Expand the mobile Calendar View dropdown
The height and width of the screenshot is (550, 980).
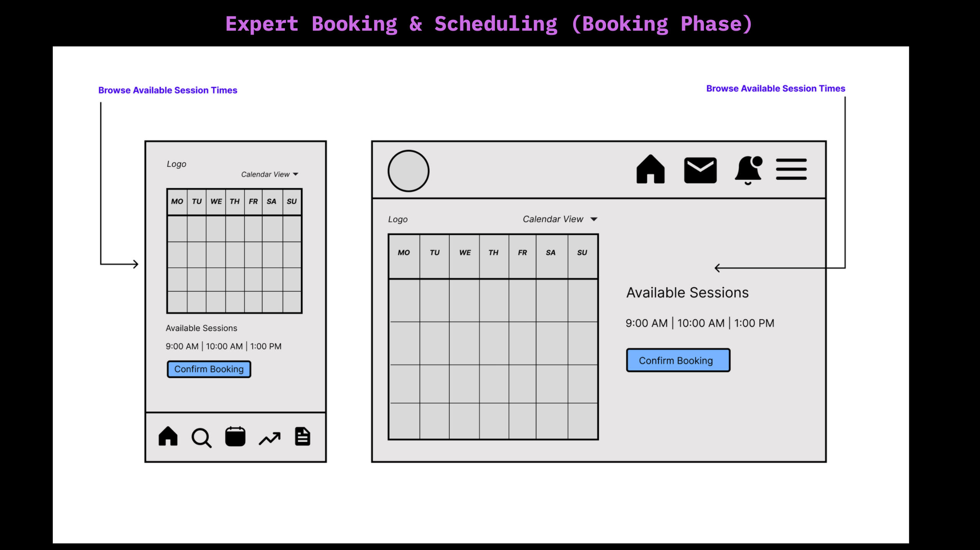click(269, 174)
